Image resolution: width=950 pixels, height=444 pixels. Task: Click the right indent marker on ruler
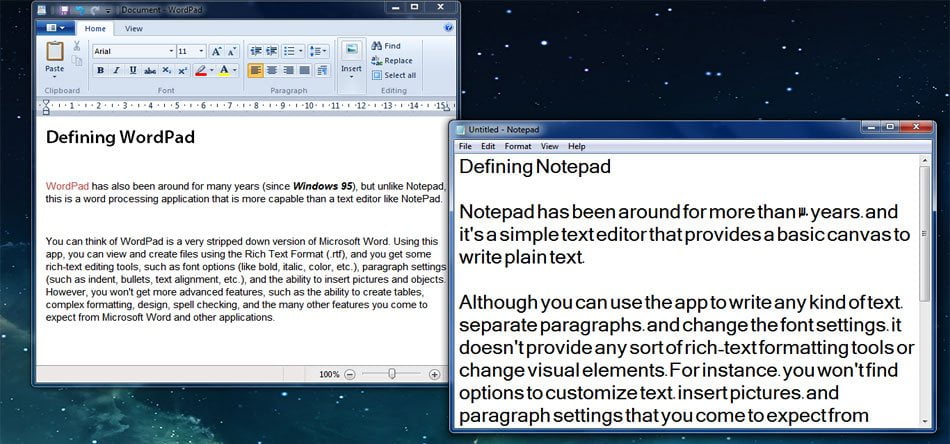pos(447,108)
